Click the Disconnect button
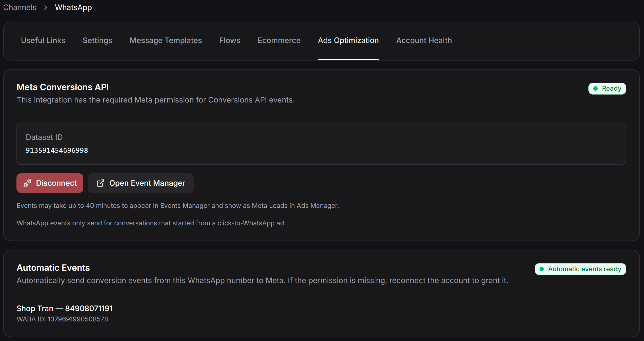644x341 pixels. [50, 183]
